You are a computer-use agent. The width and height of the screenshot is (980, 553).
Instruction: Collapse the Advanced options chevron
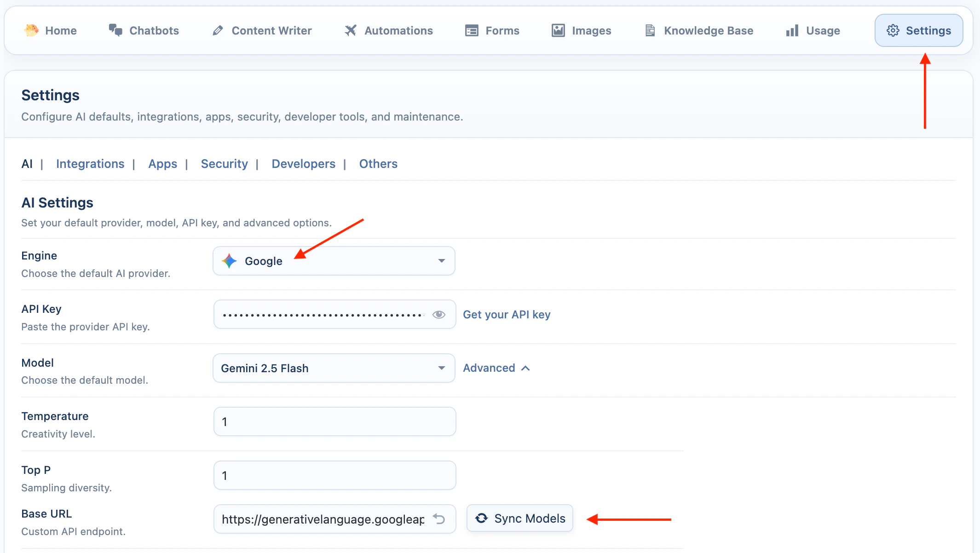[526, 368]
